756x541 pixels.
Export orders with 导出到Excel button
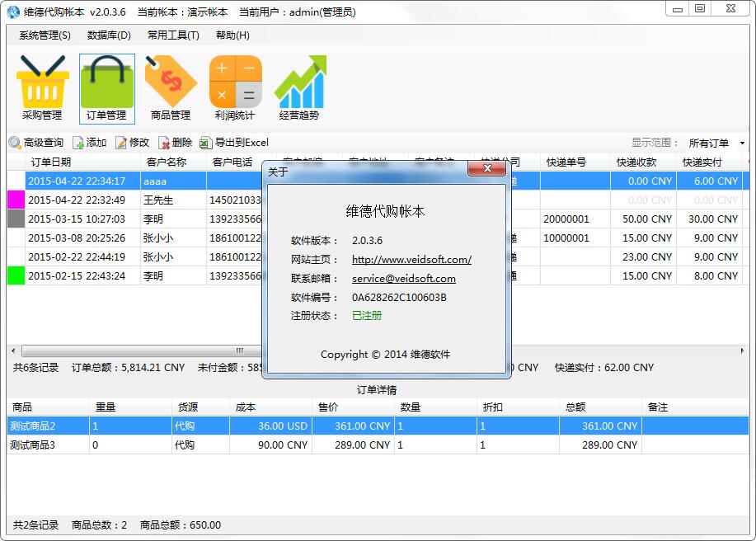(234, 143)
